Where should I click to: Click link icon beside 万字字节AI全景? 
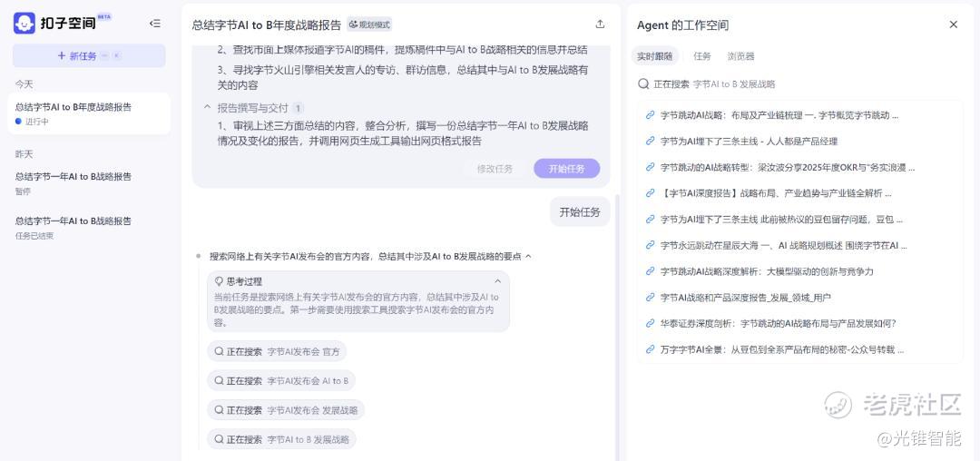coord(650,349)
